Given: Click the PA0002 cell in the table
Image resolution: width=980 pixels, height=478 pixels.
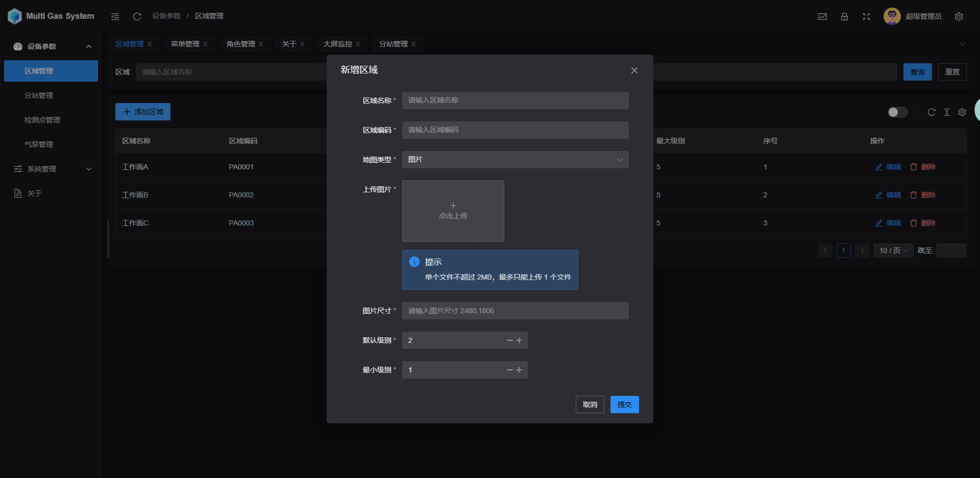Looking at the screenshot, I should (241, 195).
